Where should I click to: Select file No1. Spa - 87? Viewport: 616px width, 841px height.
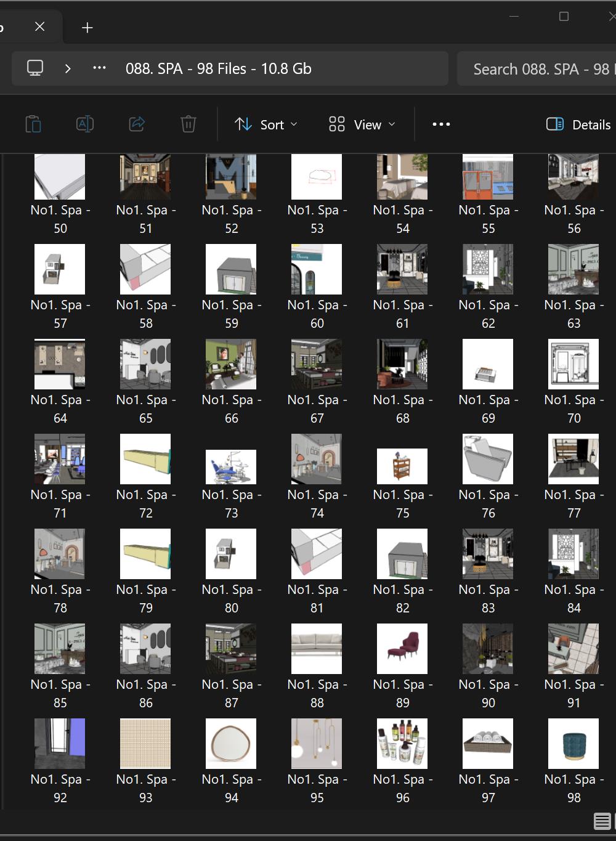click(231, 667)
